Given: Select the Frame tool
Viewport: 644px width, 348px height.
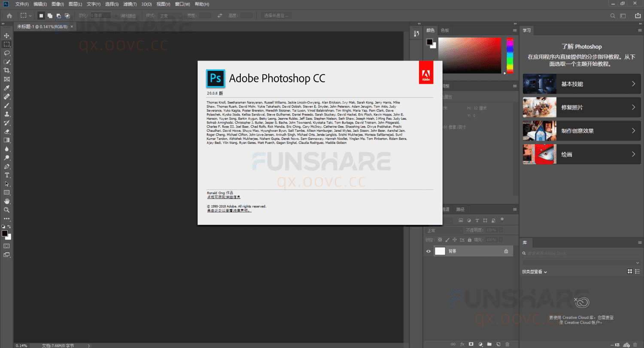Looking at the screenshot, I should click(x=7, y=79).
